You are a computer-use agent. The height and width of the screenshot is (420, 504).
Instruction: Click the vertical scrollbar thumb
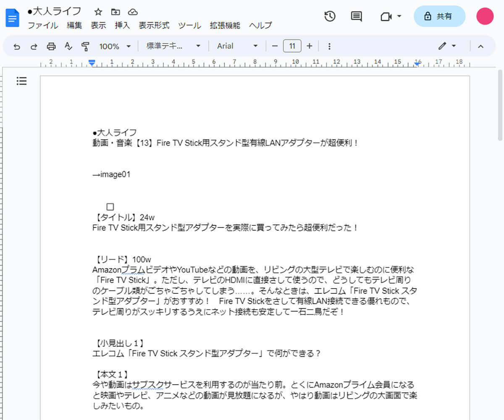(x=500, y=105)
